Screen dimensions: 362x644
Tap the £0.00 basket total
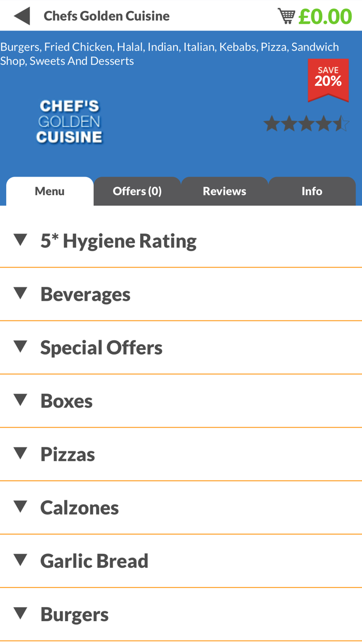(x=325, y=16)
